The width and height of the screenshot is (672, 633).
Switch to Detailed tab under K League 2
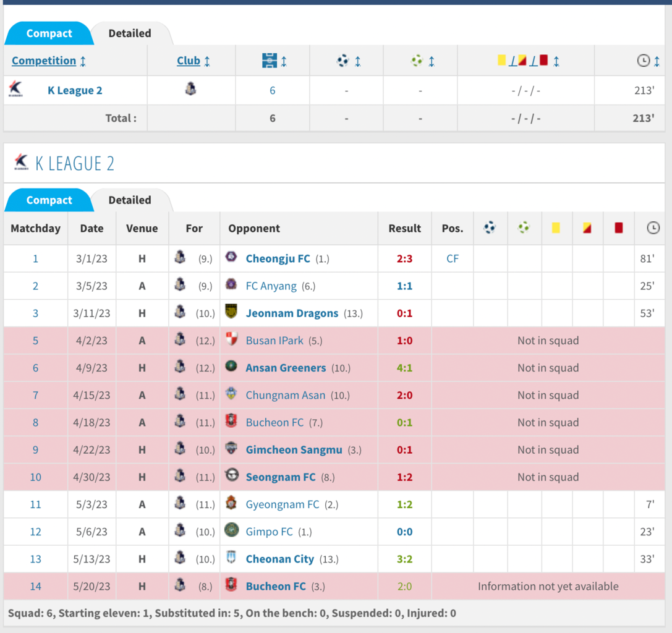pos(129,200)
